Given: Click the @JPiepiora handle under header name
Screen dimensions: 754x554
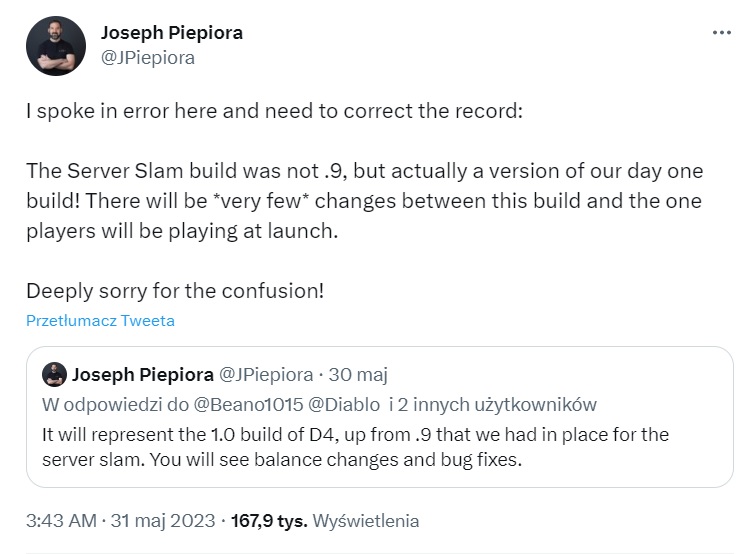Looking at the screenshot, I should [x=147, y=57].
